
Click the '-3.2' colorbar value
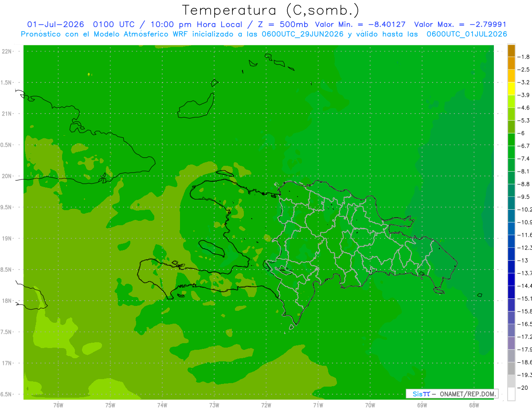click(x=524, y=82)
